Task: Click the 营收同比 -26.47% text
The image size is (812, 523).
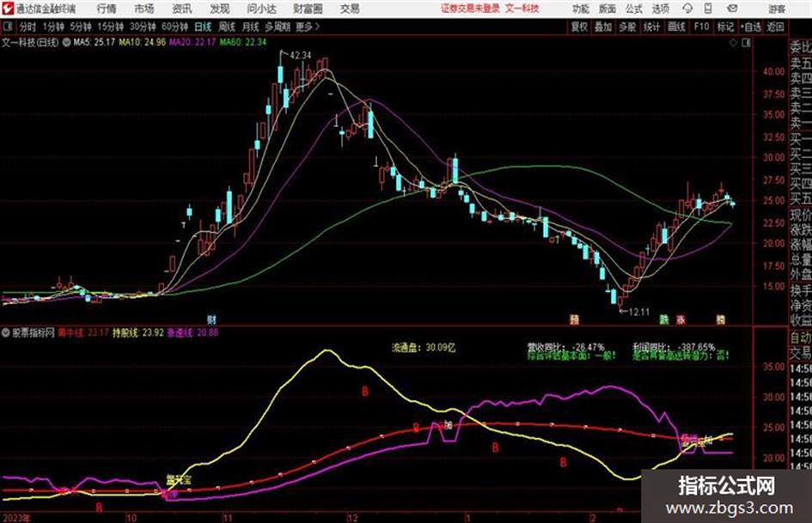Action: 565,347
